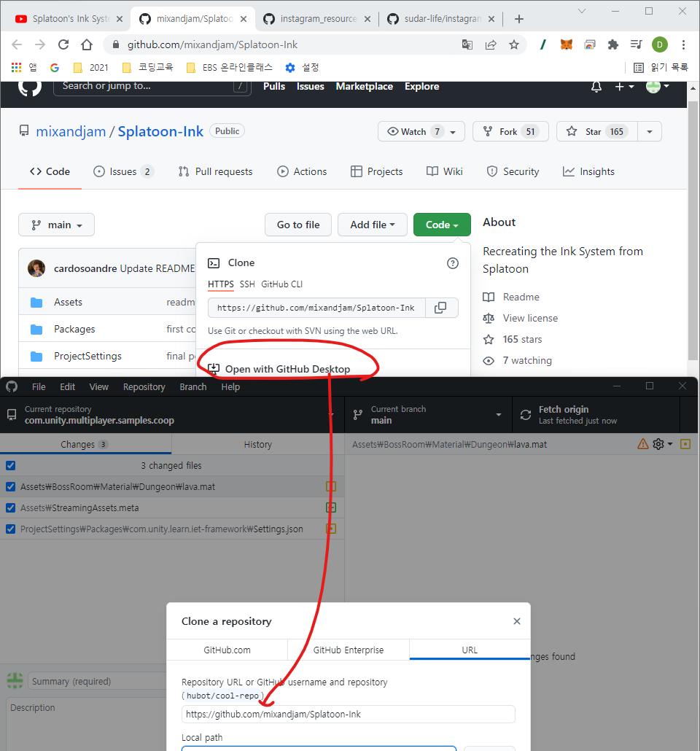Open the Chrome three-dot menu
This screenshot has width=700, height=751.
(684, 44)
